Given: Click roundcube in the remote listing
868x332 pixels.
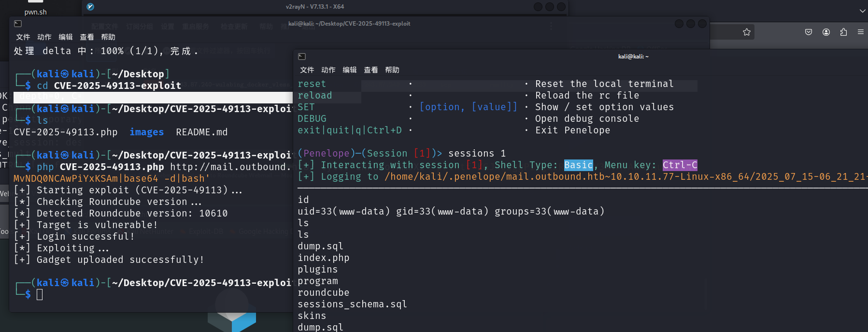Looking at the screenshot, I should [x=323, y=293].
